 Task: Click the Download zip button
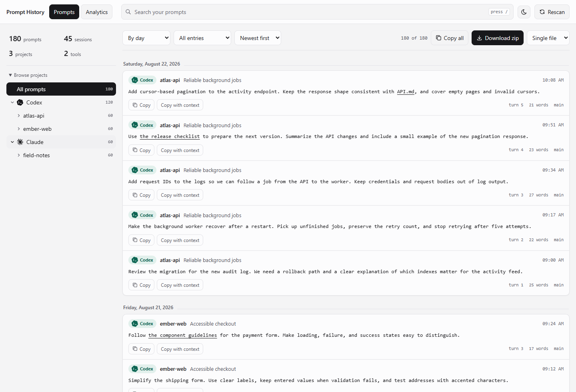(x=498, y=38)
